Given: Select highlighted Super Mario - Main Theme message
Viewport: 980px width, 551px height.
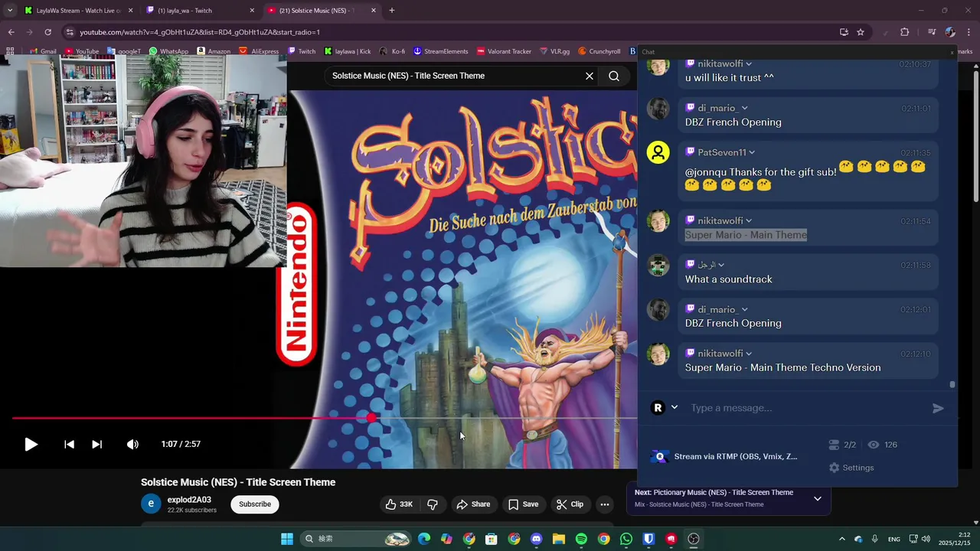Looking at the screenshot, I should (746, 235).
